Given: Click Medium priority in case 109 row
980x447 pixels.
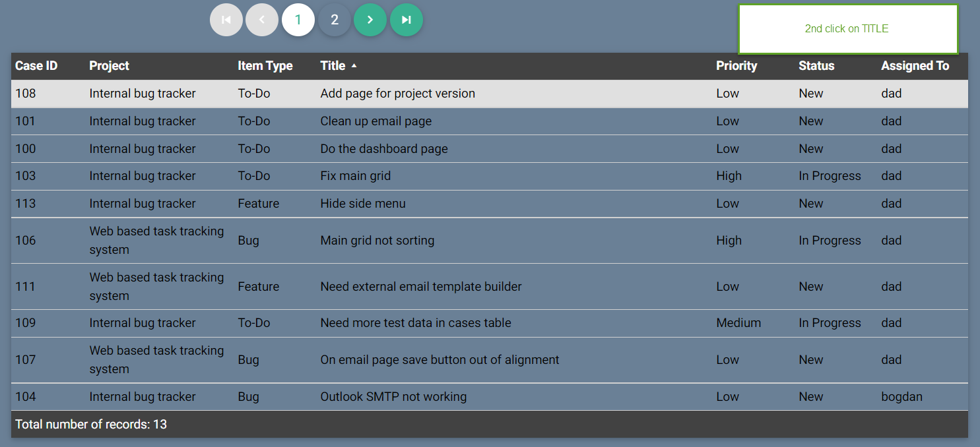Looking at the screenshot, I should [x=738, y=323].
